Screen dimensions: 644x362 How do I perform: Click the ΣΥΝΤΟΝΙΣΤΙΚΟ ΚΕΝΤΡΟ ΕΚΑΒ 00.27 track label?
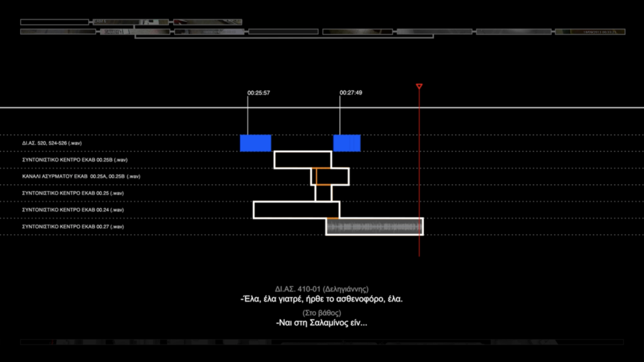point(73,227)
